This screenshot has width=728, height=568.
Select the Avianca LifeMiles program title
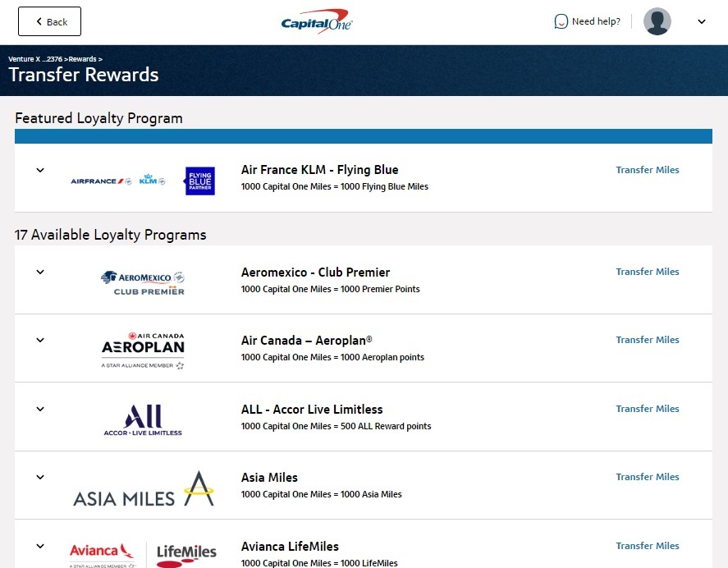click(291, 546)
